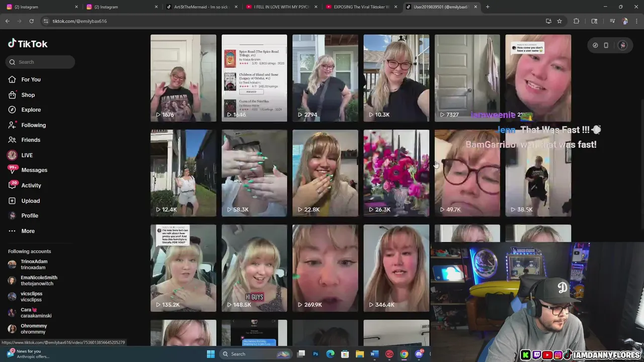Open video with 269.9K views
The width and height of the screenshot is (644, 362).
pyautogui.click(x=325, y=268)
